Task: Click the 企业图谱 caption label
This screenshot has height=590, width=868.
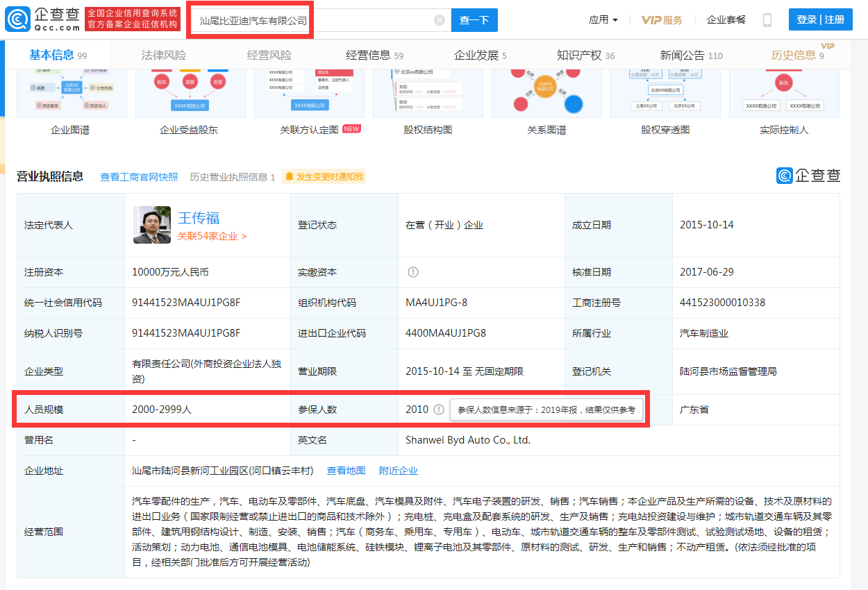Action: [x=70, y=130]
